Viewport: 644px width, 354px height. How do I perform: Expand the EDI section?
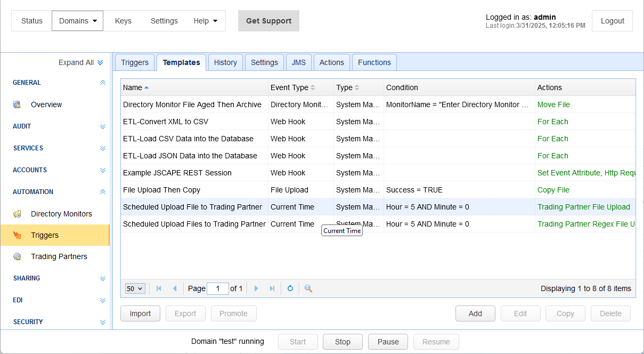(103, 300)
